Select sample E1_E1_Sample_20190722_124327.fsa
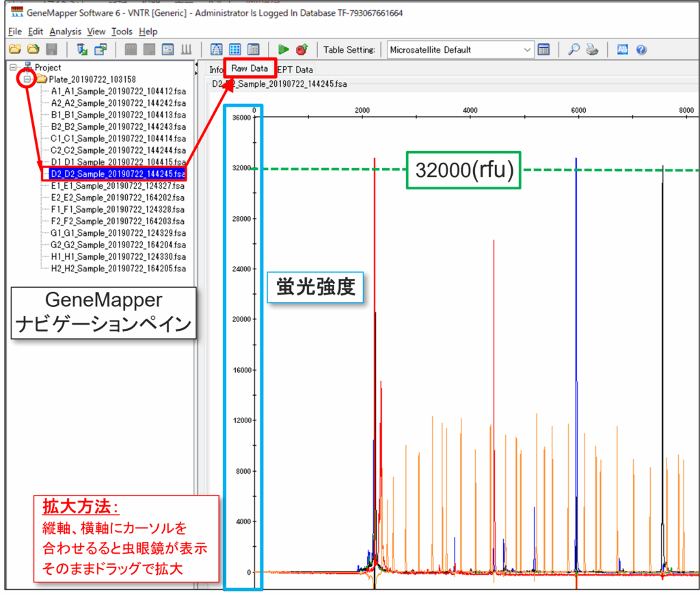This screenshot has width=700, height=594. pos(118,185)
